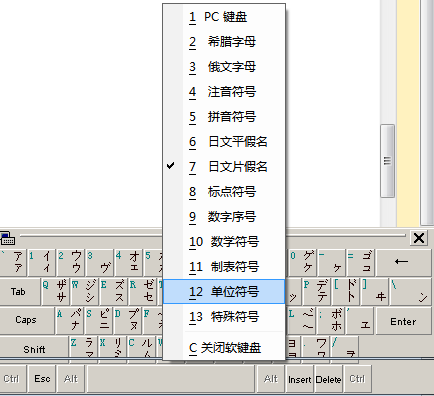434x396 pixels.
Task: Tap the 2 key showing ウ
Action: click(70, 262)
